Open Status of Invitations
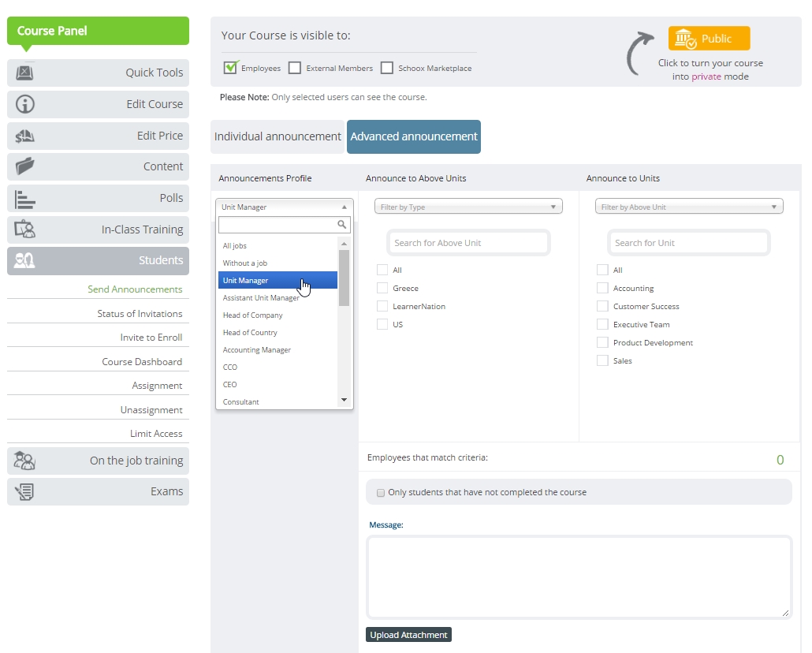This screenshot has height=653, width=812. point(140,314)
